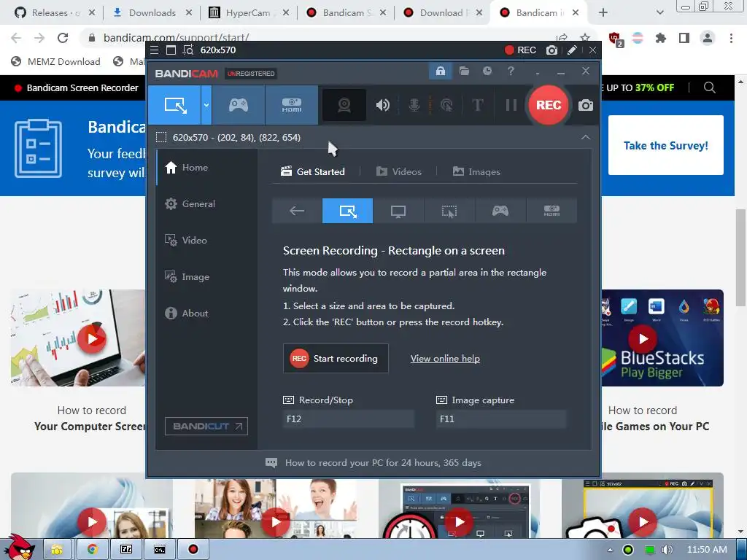The width and height of the screenshot is (747, 560).
Task: Select fullscreen monitor mode icon
Action: (x=398, y=211)
